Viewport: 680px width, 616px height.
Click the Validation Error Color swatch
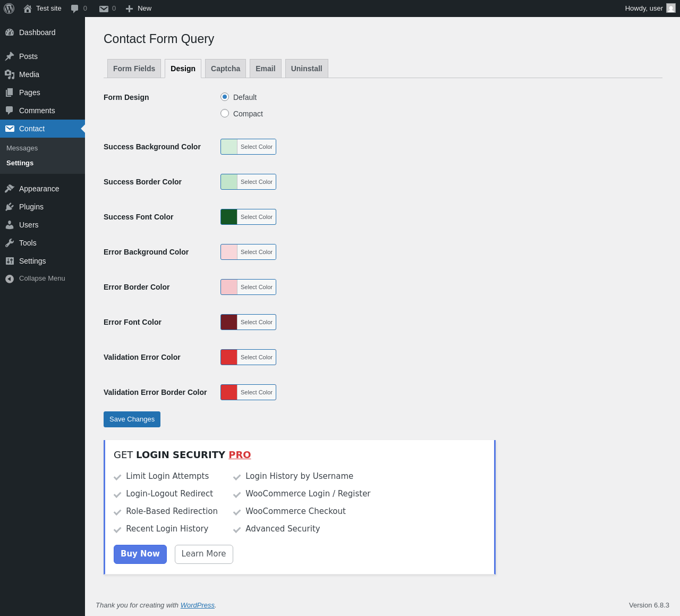229,357
